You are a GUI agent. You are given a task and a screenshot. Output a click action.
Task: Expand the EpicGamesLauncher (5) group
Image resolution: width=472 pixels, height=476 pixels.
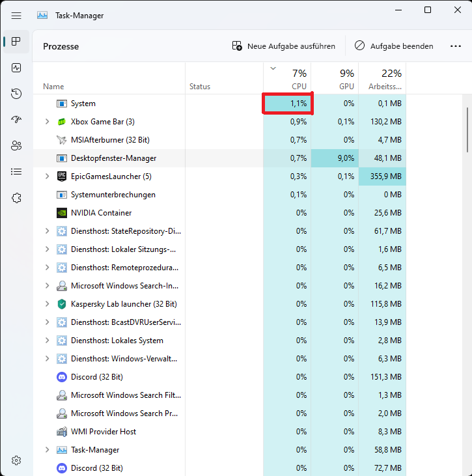[47, 176]
